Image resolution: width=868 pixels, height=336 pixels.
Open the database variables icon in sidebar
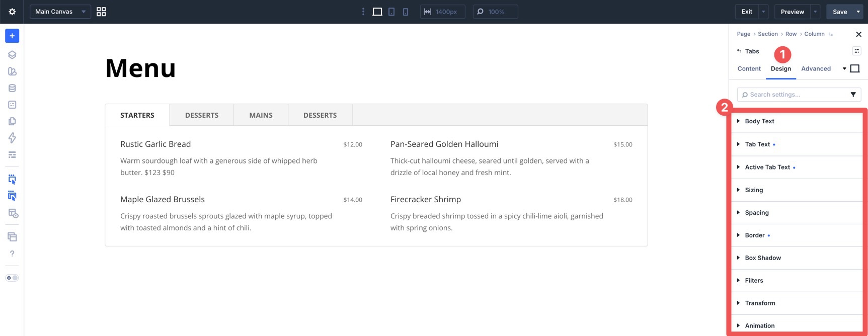(x=12, y=88)
